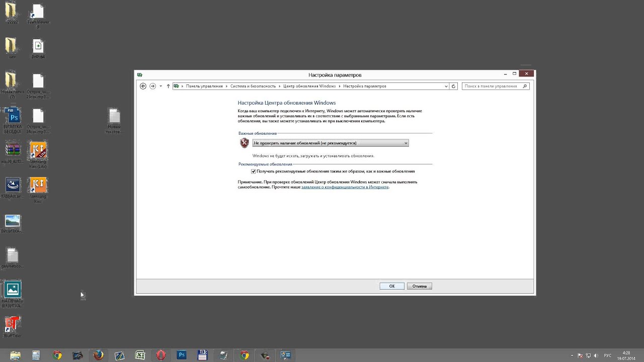Select the 2HP-64 file on the desktop
Screen dimensions: 644x362
[x=38, y=49]
